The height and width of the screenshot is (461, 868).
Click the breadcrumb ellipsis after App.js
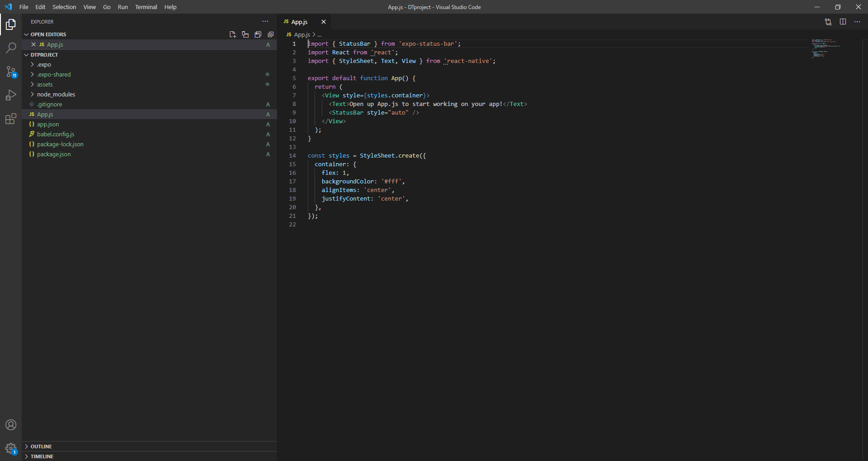(320, 35)
